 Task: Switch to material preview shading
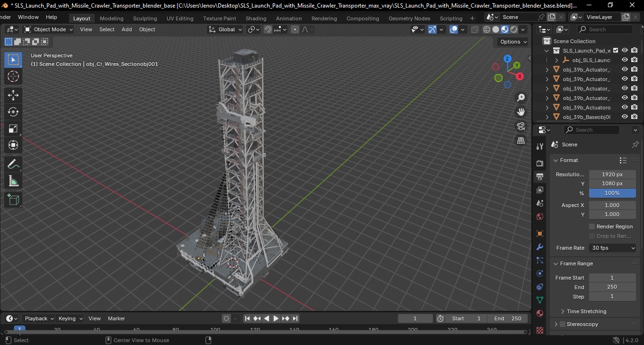click(505, 29)
